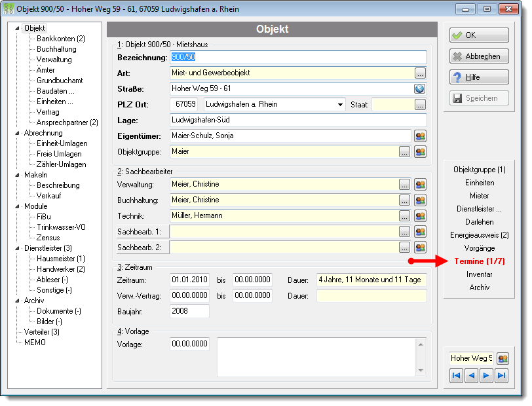Jump to last record navigation arrow

[501, 375]
